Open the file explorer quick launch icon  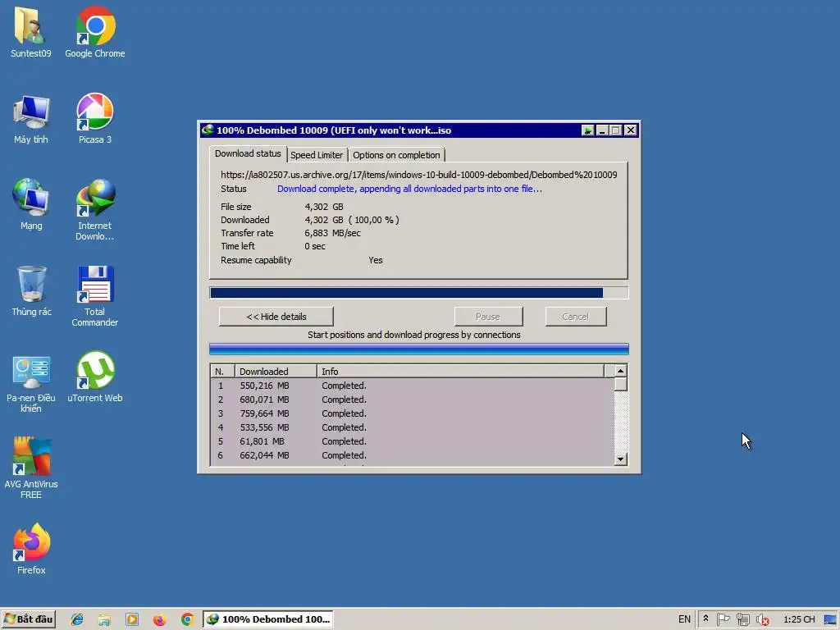coord(104,619)
